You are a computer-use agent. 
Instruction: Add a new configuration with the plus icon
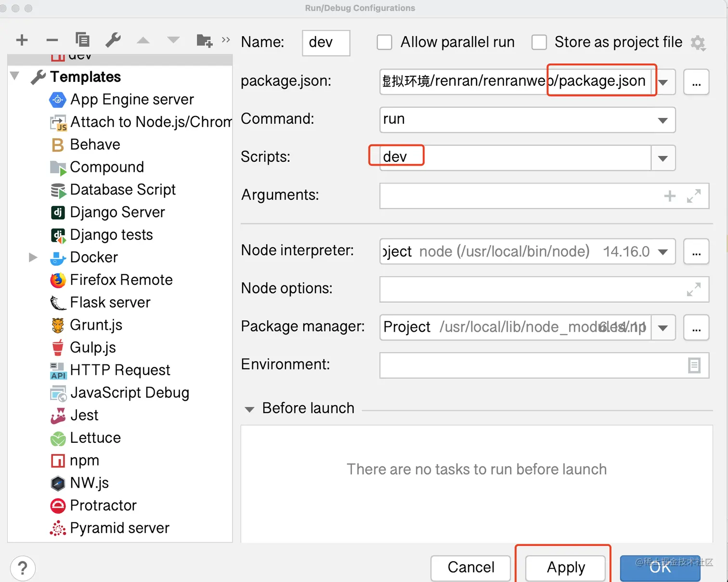tap(22, 40)
